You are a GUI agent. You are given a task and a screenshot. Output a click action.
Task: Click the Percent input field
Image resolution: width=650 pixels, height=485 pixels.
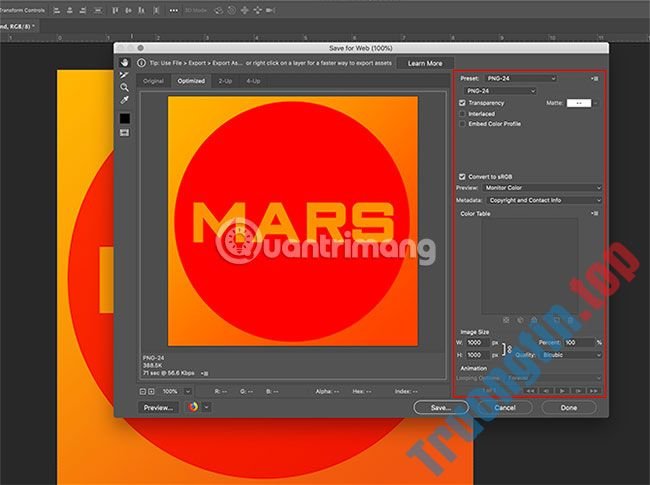click(579, 343)
